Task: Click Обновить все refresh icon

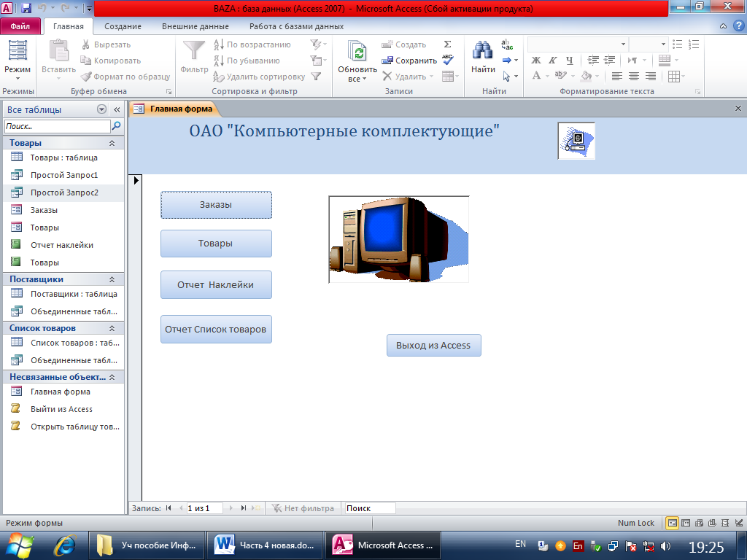Action: tap(357, 52)
